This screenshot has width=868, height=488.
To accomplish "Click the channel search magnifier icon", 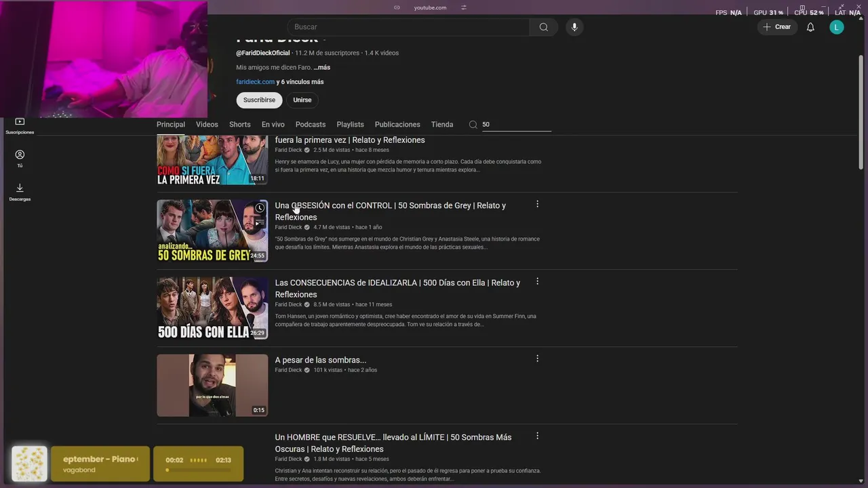I will click(x=473, y=125).
